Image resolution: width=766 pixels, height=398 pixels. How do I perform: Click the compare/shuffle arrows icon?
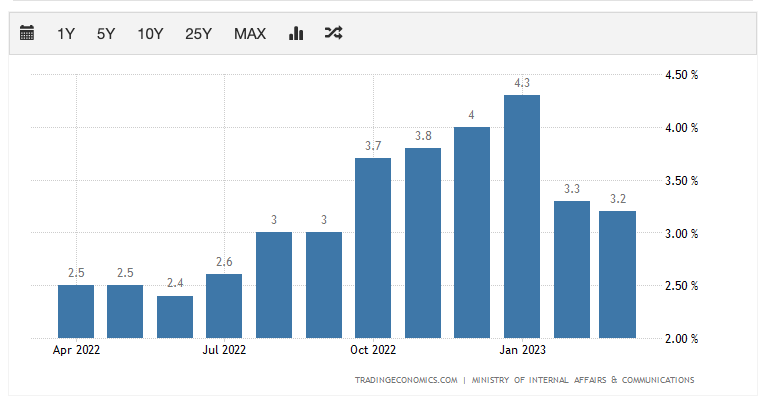click(x=333, y=33)
